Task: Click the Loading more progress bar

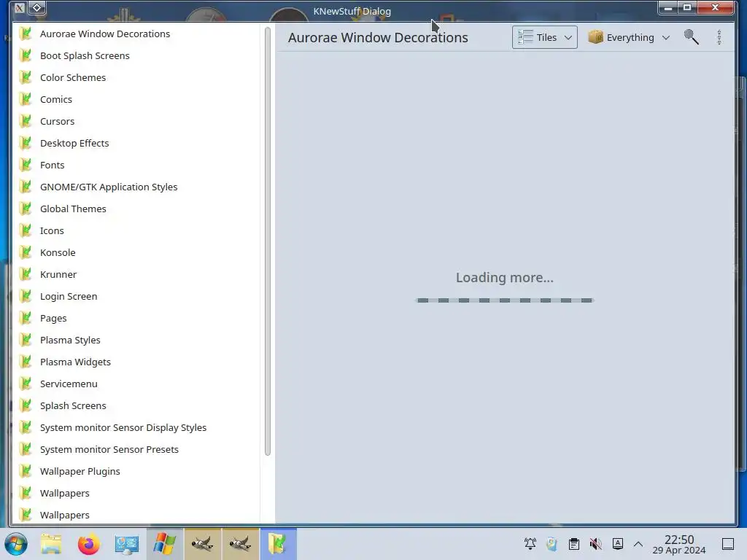Action: tap(505, 300)
